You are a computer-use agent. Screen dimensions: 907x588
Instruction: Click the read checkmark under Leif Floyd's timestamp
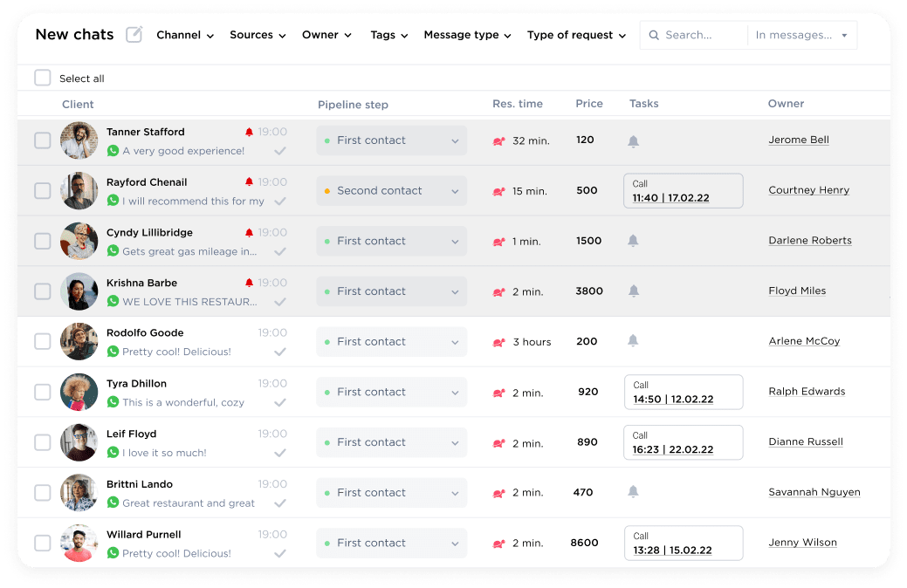pyautogui.click(x=280, y=453)
